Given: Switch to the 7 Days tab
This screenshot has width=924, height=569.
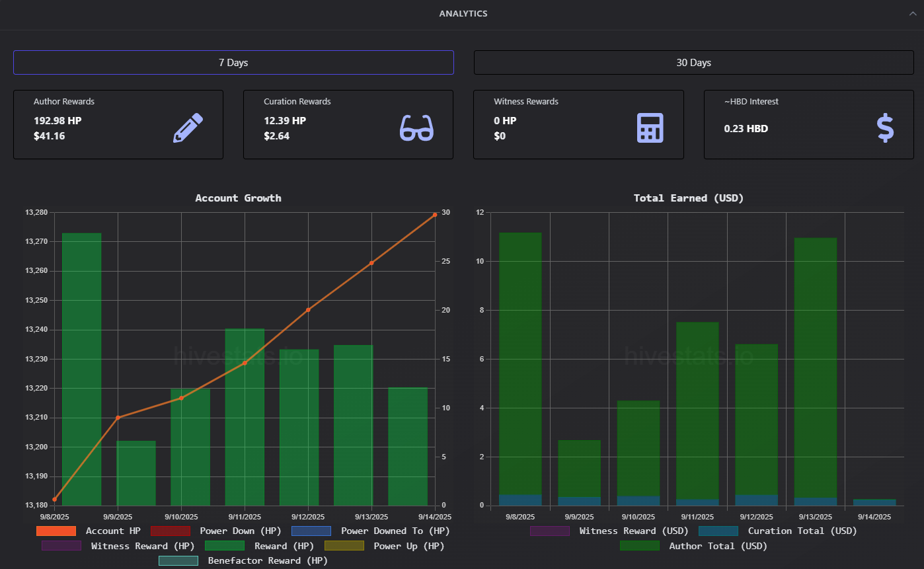Looking at the screenshot, I should [233, 63].
